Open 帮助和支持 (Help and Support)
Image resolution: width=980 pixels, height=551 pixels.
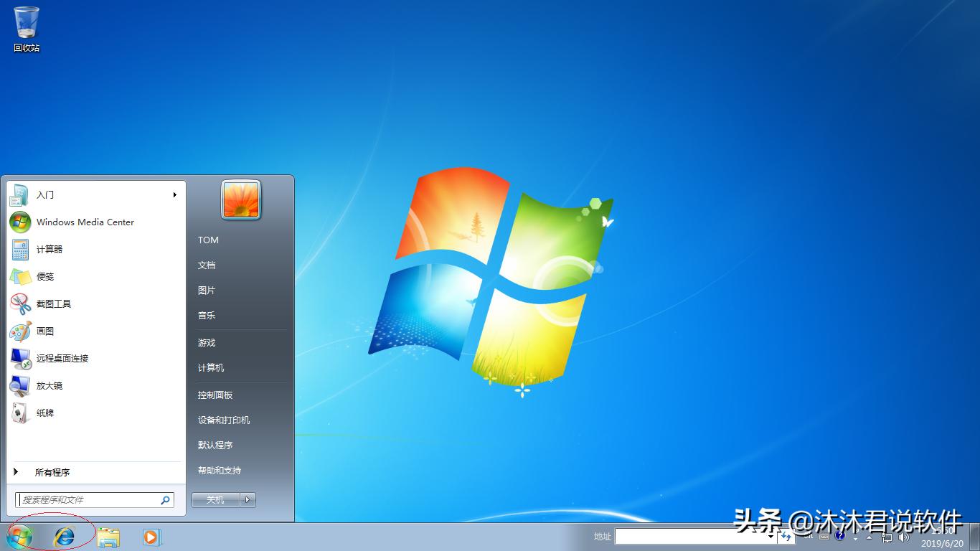click(x=220, y=471)
